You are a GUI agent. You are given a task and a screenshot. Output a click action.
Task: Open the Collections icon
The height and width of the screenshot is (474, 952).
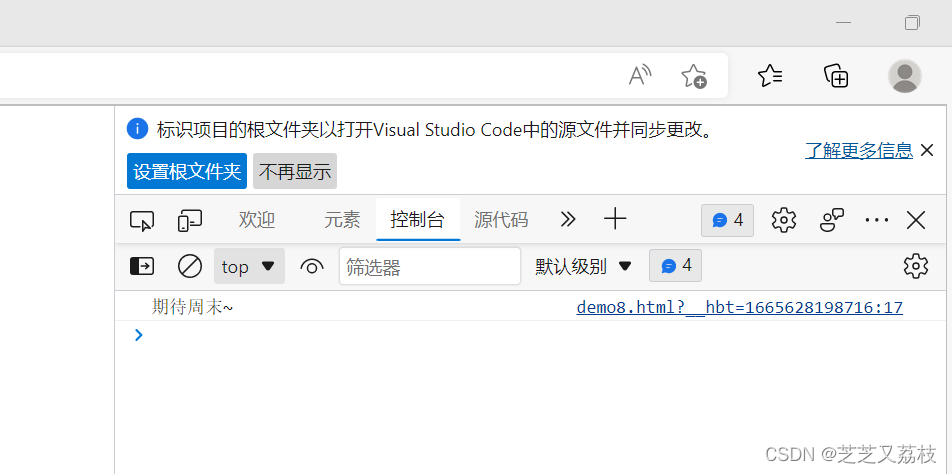[836, 76]
